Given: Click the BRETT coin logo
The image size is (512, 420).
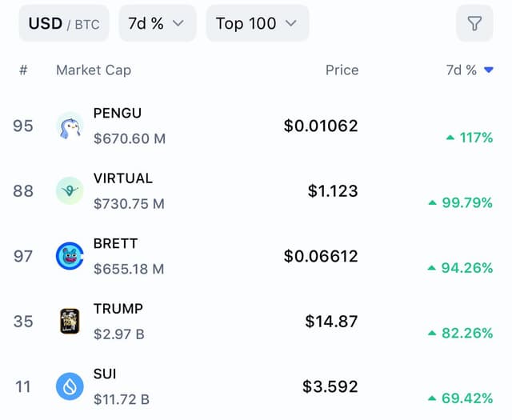Looking at the screenshot, I should point(70,256).
